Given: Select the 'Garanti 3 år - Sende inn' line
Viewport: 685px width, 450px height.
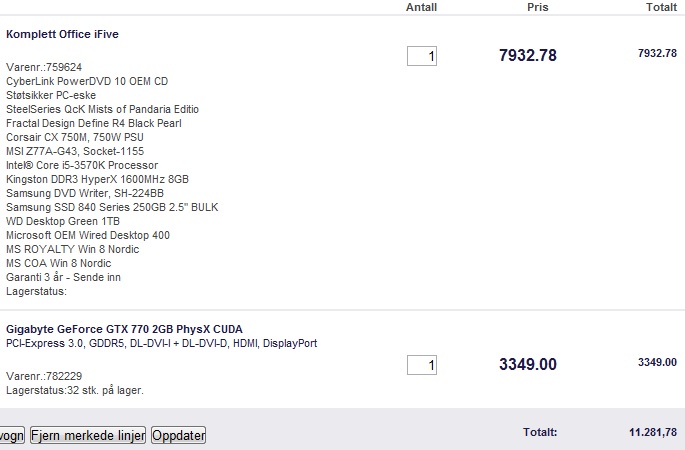Looking at the screenshot, I should (63, 277).
